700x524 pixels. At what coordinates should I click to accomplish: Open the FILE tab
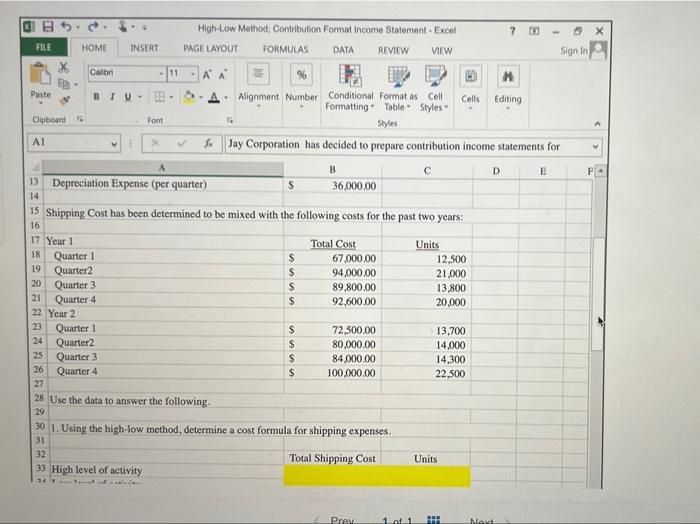44,47
